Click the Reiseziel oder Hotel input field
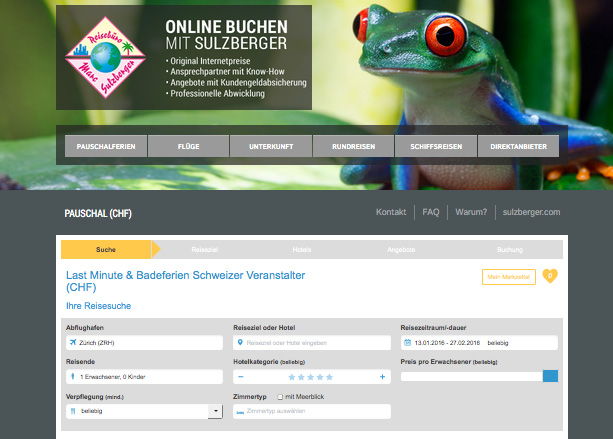 (315, 342)
